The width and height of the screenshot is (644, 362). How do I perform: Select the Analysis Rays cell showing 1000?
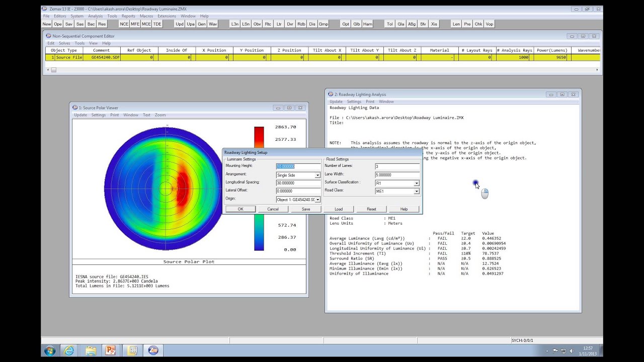coord(515,57)
